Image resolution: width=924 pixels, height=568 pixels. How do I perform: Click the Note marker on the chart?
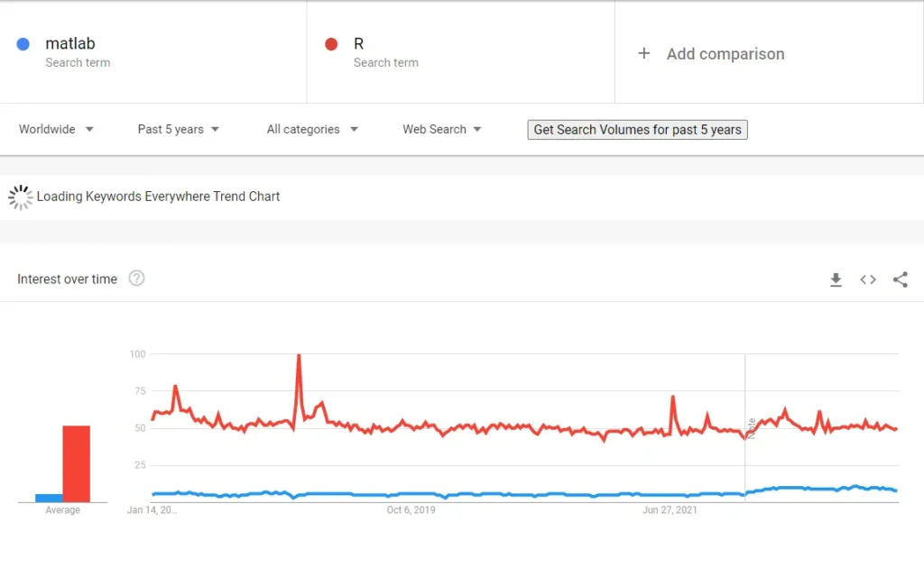tap(752, 428)
